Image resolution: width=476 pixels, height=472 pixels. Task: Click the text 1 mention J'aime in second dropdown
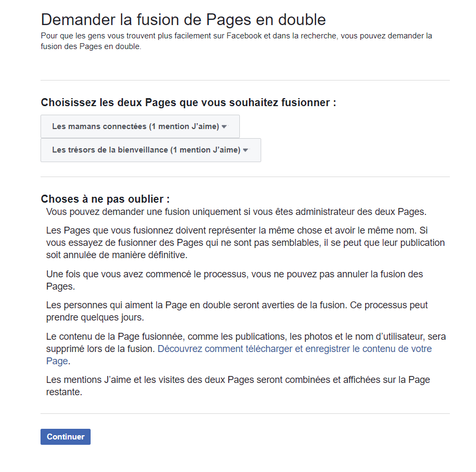click(x=205, y=150)
